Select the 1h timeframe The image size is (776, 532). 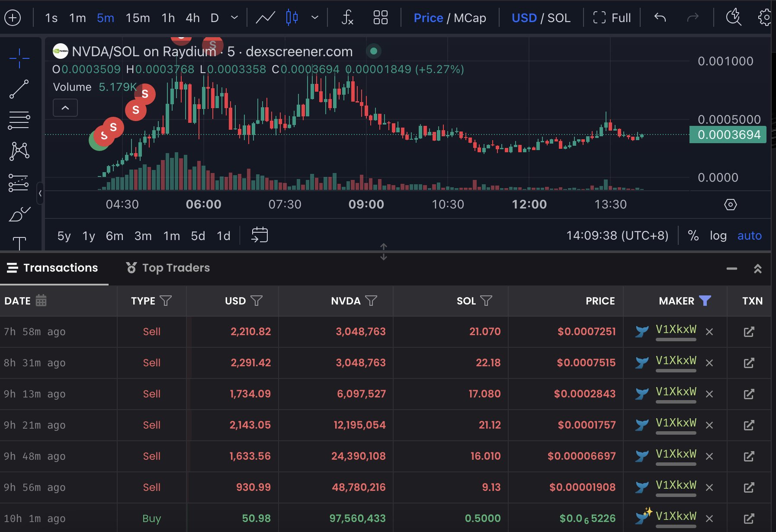[168, 18]
